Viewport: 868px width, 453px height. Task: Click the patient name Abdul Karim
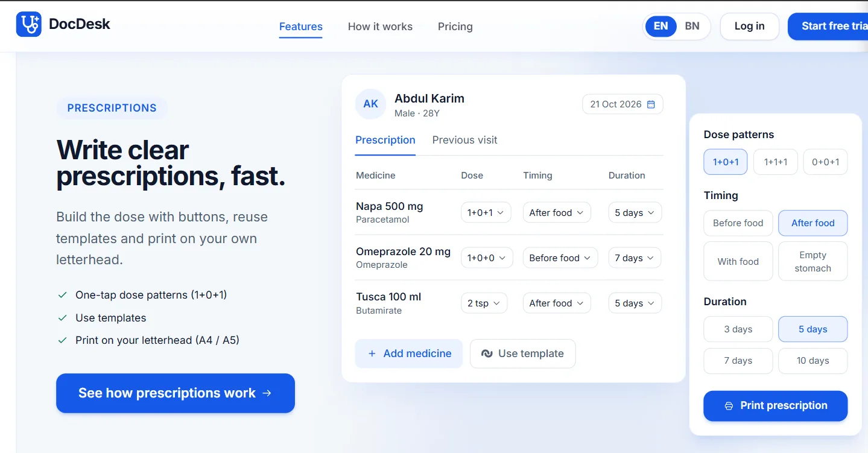point(429,98)
